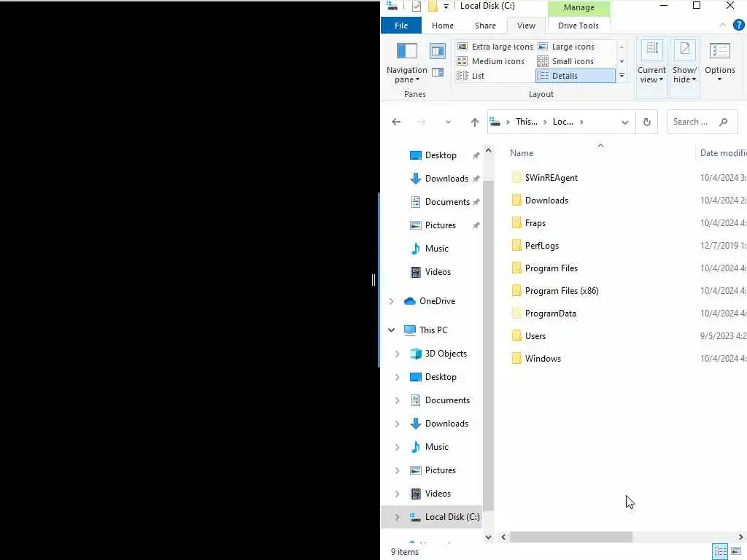Click the Properties quick access icon
The width and height of the screenshot is (747, 560).
pyautogui.click(x=417, y=6)
